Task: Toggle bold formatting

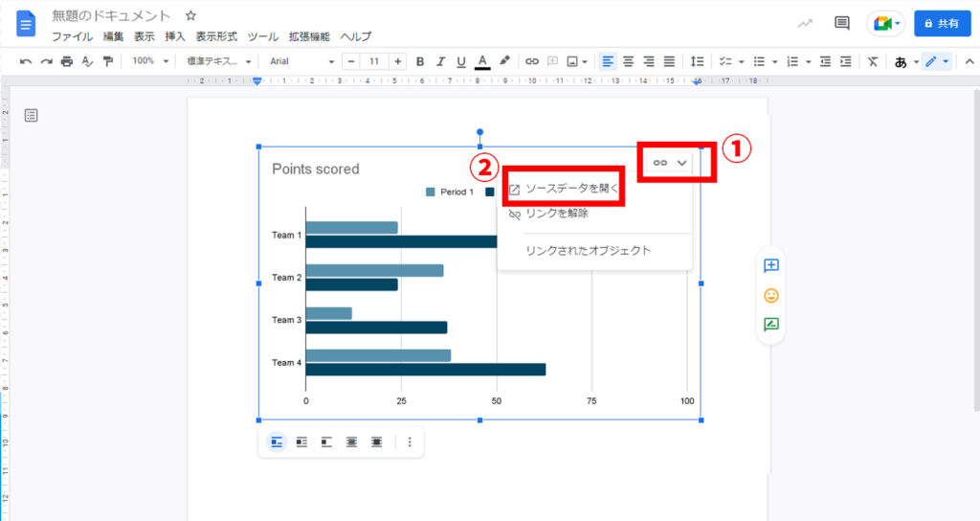Action: coord(420,61)
